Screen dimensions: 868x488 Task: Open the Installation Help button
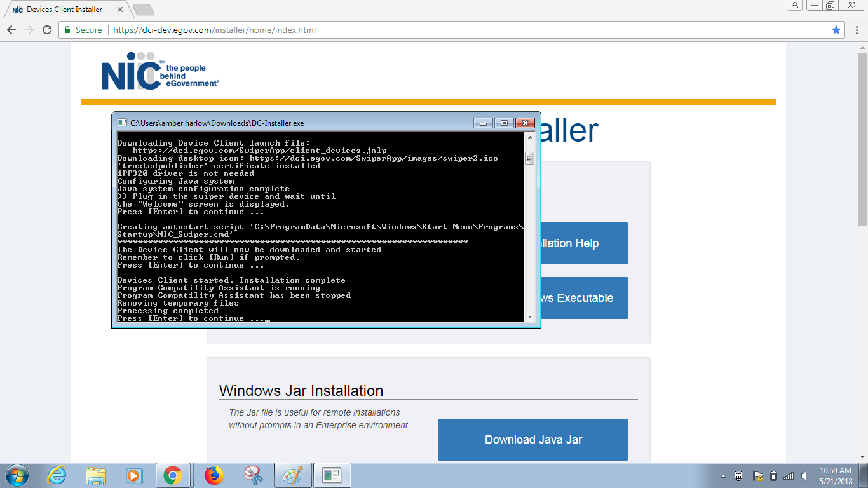[583, 243]
